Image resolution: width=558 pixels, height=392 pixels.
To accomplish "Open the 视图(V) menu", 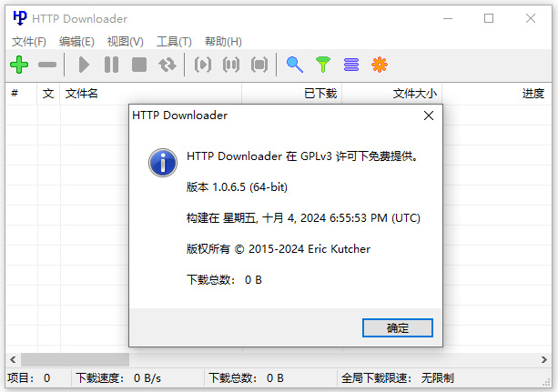I will pos(126,42).
